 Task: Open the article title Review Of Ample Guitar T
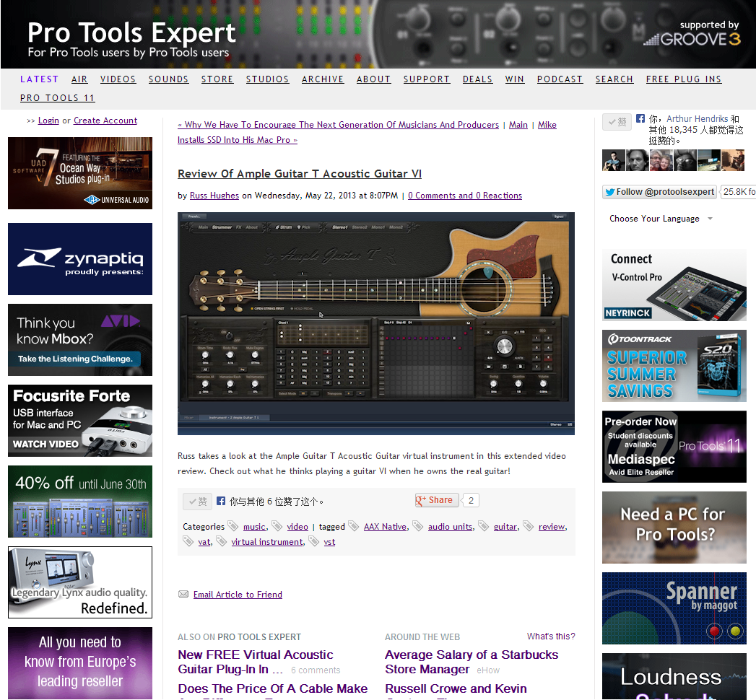point(300,174)
